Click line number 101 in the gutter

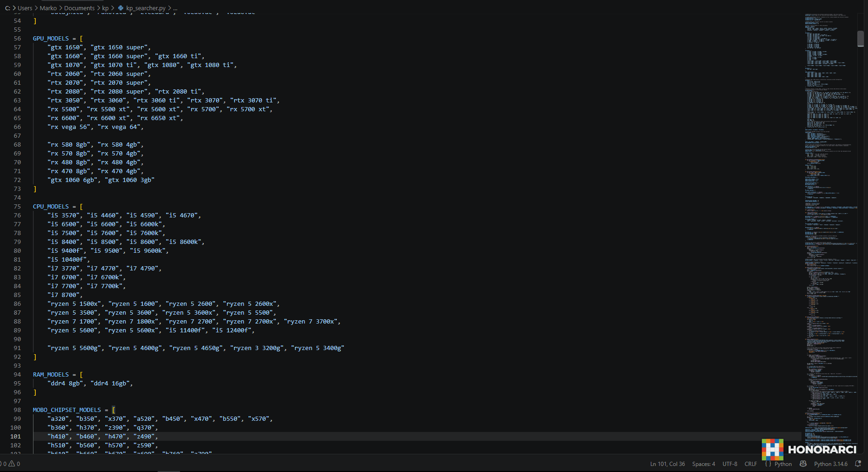click(15, 436)
